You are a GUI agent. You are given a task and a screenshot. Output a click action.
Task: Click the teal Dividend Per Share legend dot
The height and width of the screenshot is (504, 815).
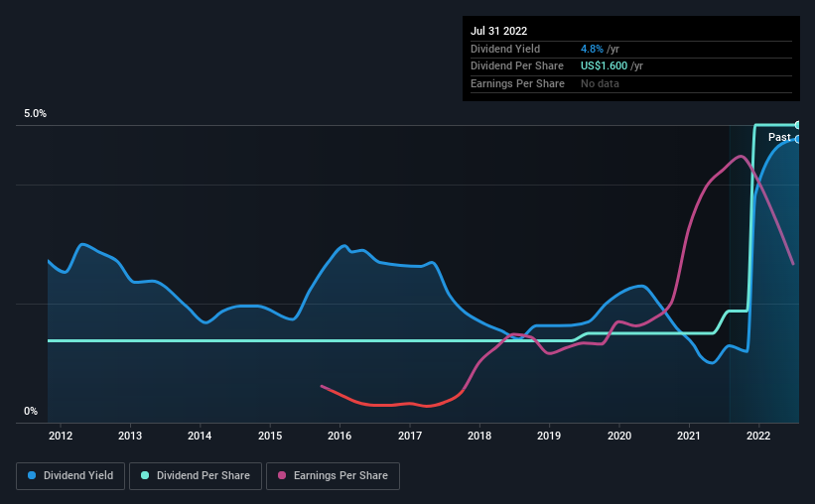tap(145, 475)
